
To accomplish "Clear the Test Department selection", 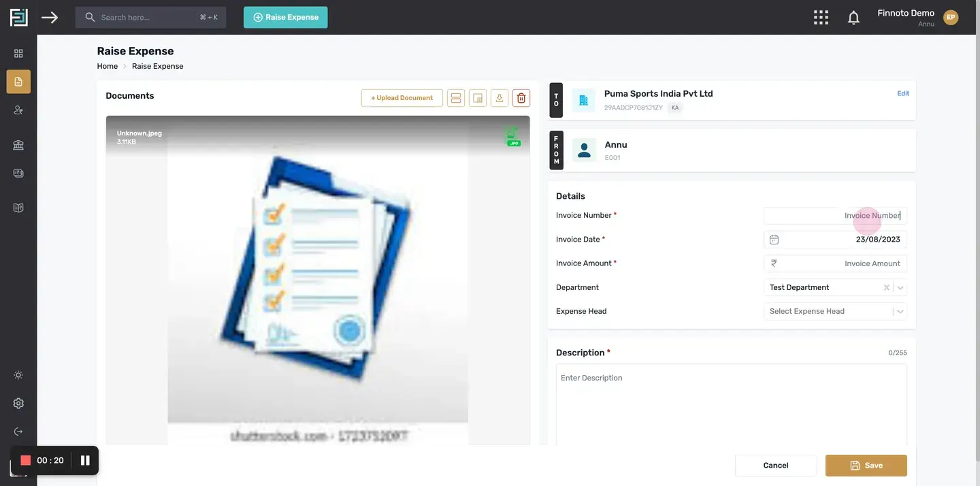I will pos(886,288).
